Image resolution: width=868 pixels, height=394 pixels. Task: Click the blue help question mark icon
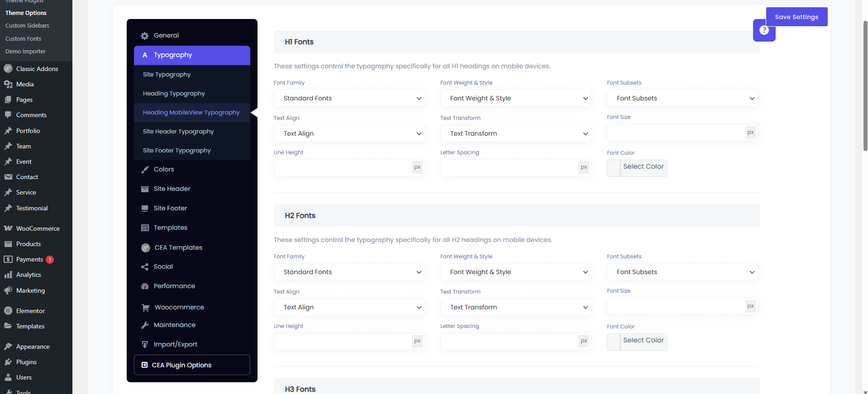tap(764, 30)
